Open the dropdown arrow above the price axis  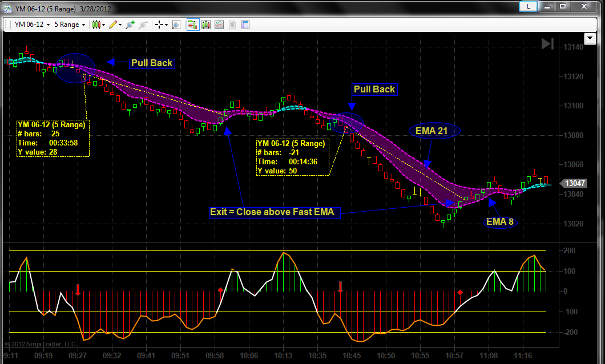(x=590, y=39)
